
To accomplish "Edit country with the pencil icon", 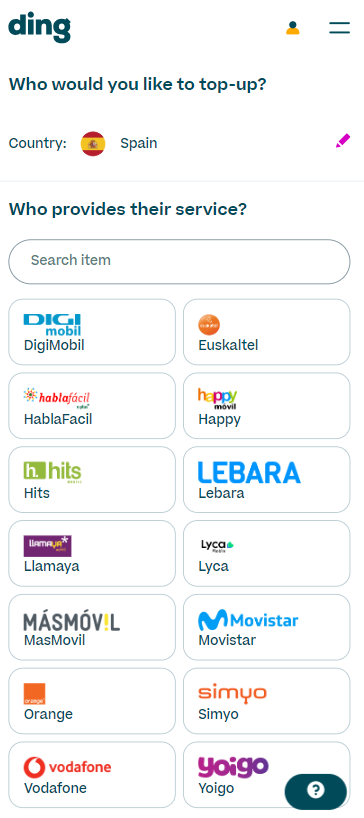I will click(343, 141).
